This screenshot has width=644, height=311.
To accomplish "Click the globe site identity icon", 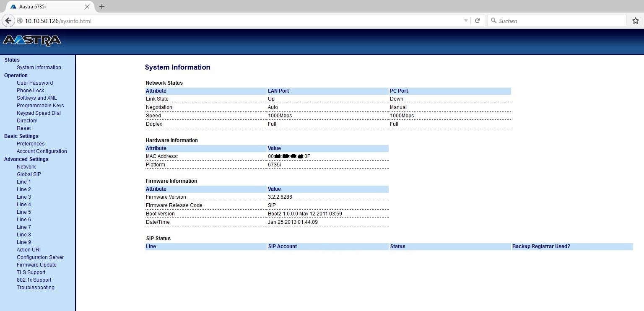I will tap(19, 21).
